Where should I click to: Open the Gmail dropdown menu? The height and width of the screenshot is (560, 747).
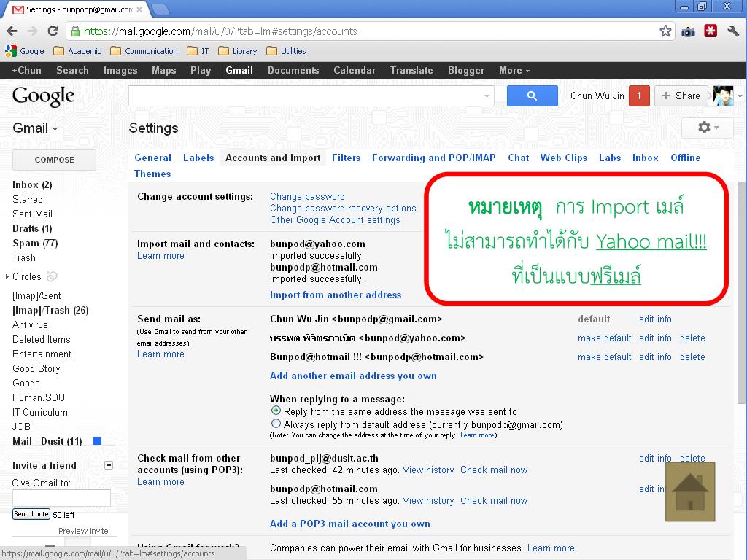[x=35, y=128]
